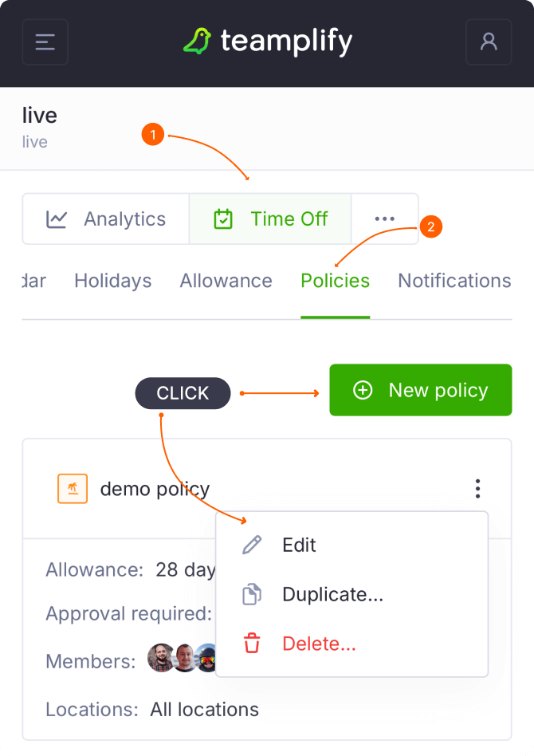Viewport: 534px width, 756px height.
Task: Click the Duplicate copy icon
Action: (252, 595)
